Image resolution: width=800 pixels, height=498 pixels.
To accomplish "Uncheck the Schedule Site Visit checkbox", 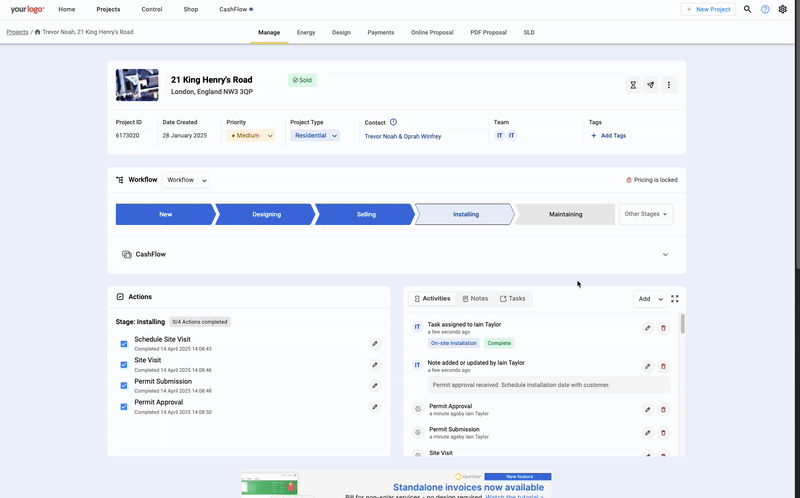I will [x=124, y=343].
